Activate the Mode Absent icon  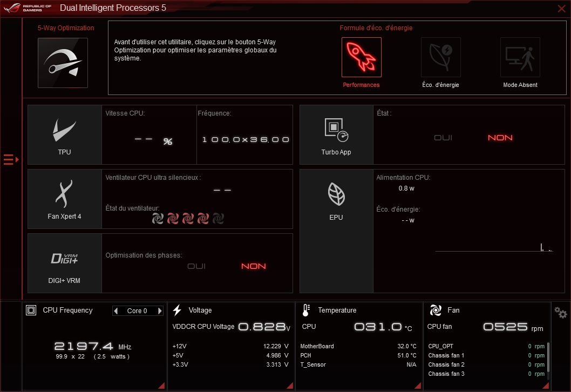[520, 57]
